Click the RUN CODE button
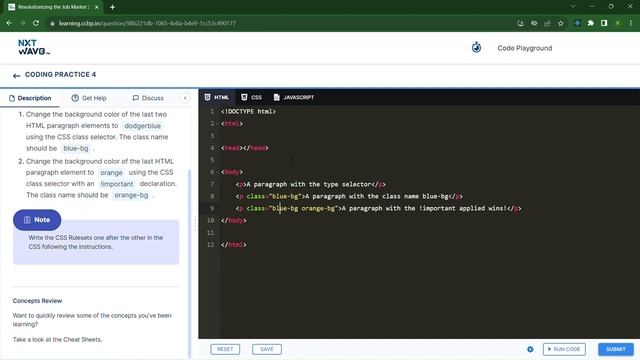The image size is (640, 360). 564,349
